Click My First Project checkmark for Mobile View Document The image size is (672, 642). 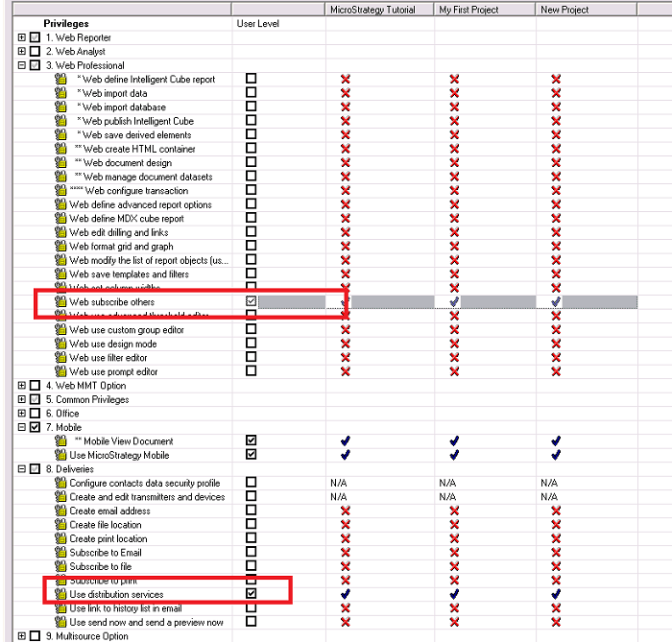(x=454, y=440)
